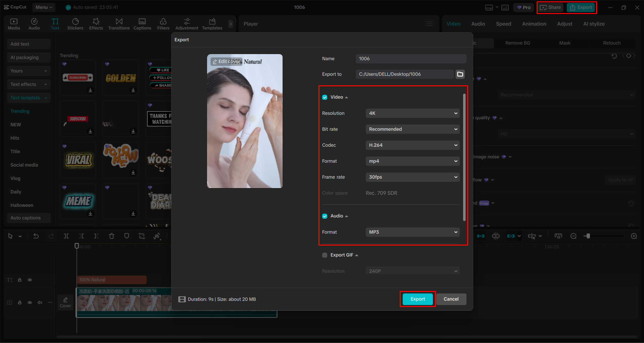Uncheck the Video export checkbox
644x343 pixels.
coord(325,97)
